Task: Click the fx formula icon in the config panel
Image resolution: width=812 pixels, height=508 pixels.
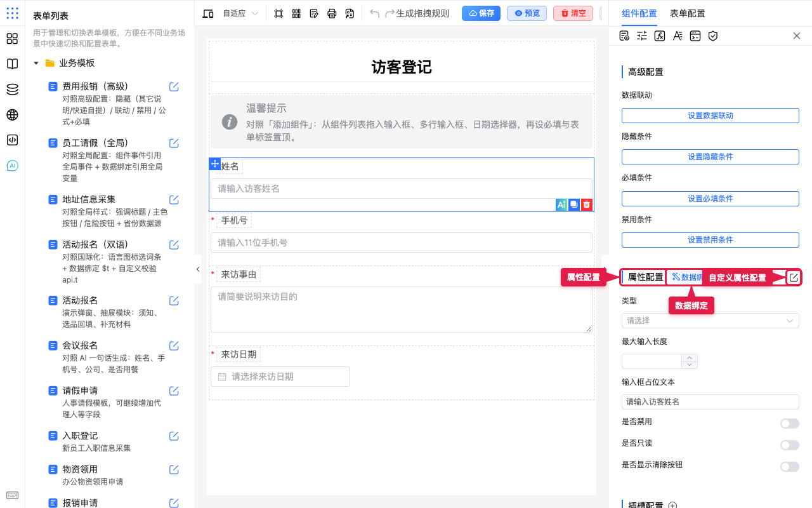Action: (x=660, y=36)
